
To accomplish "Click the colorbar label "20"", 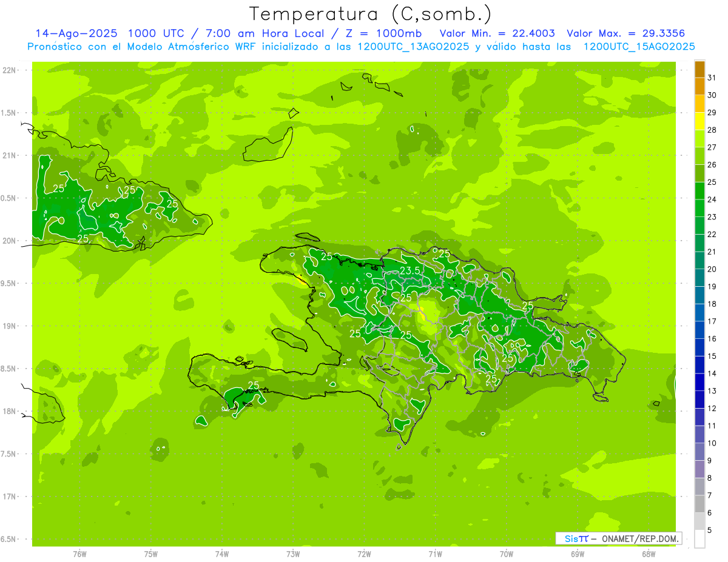I will coord(712,269).
